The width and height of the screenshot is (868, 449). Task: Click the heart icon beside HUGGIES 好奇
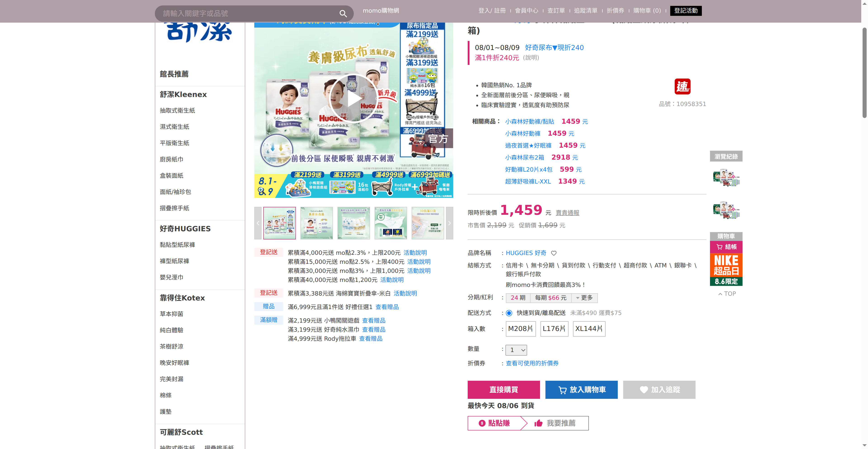[554, 253]
